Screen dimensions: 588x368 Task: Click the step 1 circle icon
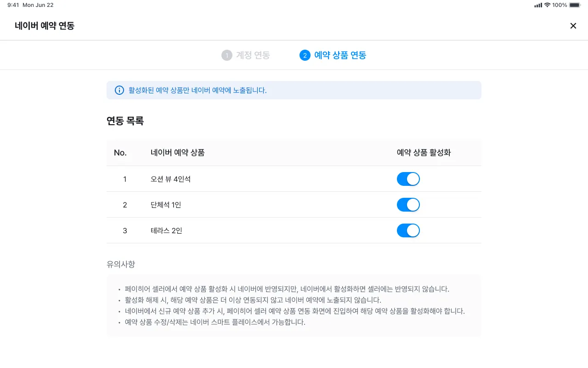[x=226, y=55]
